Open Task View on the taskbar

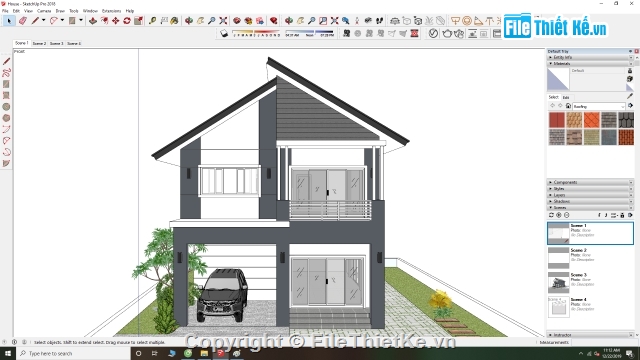pyautogui.click(x=154, y=353)
